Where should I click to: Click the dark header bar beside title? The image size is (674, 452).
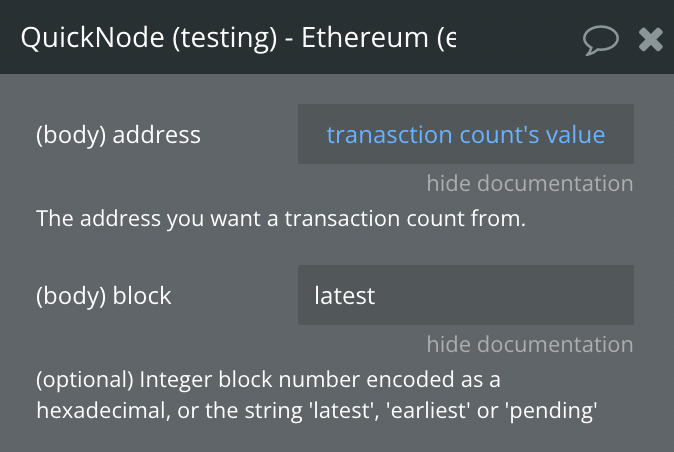click(516, 37)
